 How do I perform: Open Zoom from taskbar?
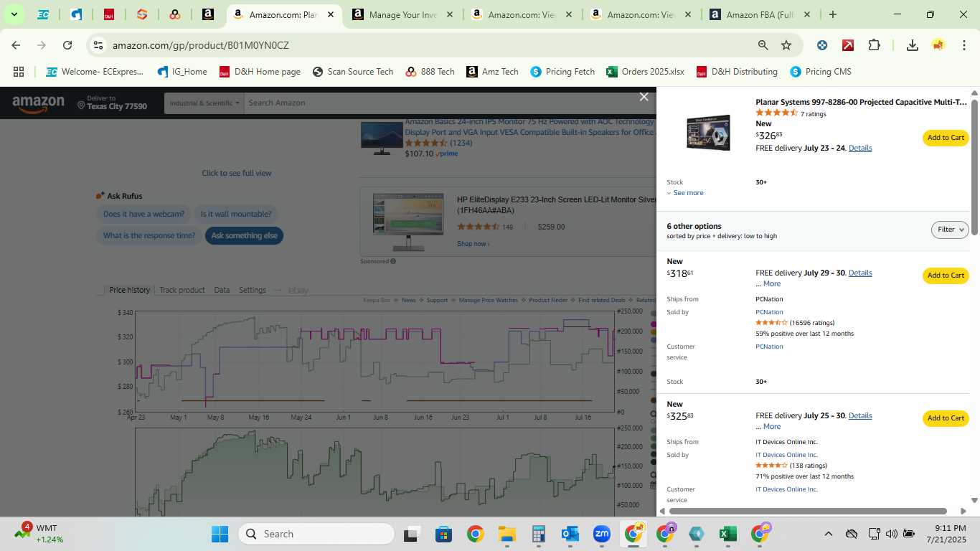(x=601, y=534)
